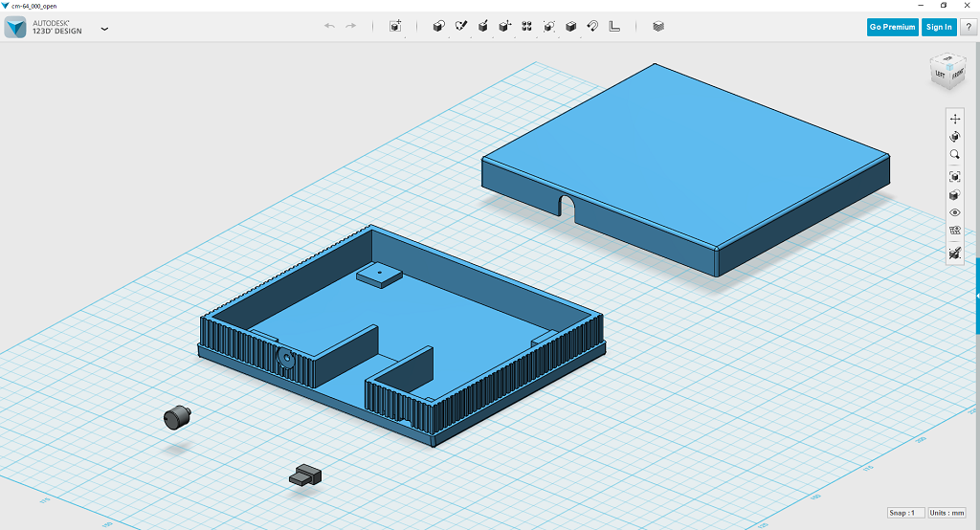
Task: Select the Pan tool in the navigation bar
Action: [954, 119]
